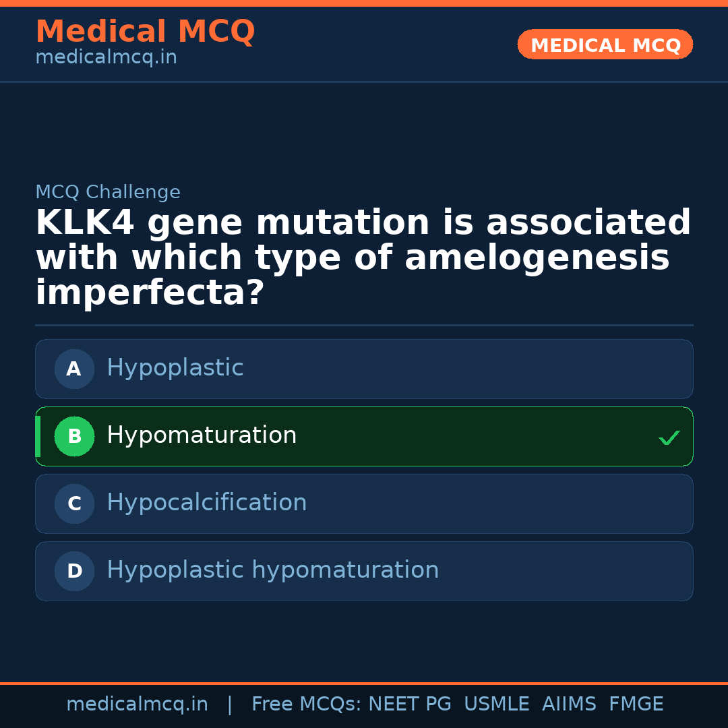
Task: Open medicalmcq.in link under the header title
Action: (106, 57)
